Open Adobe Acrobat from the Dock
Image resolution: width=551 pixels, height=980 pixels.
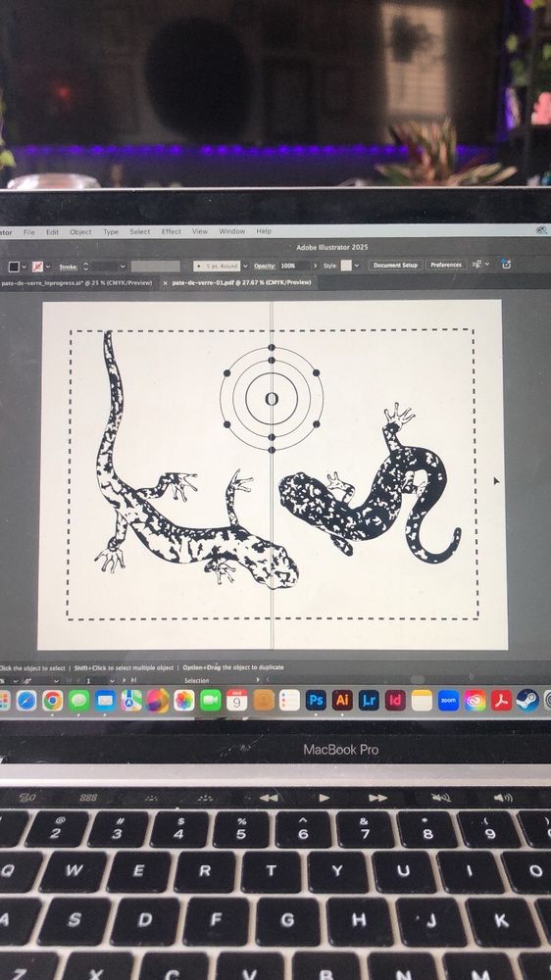(x=502, y=701)
